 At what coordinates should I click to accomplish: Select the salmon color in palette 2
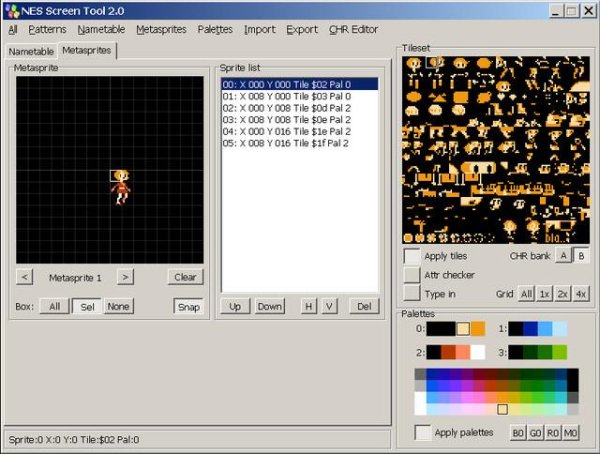(463, 352)
